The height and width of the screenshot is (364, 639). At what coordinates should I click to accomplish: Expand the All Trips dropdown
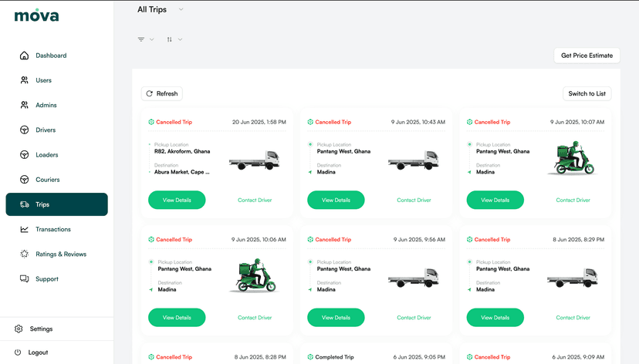click(181, 10)
